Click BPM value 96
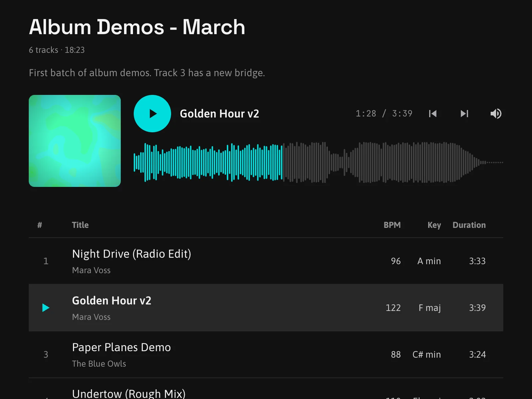 396,261
